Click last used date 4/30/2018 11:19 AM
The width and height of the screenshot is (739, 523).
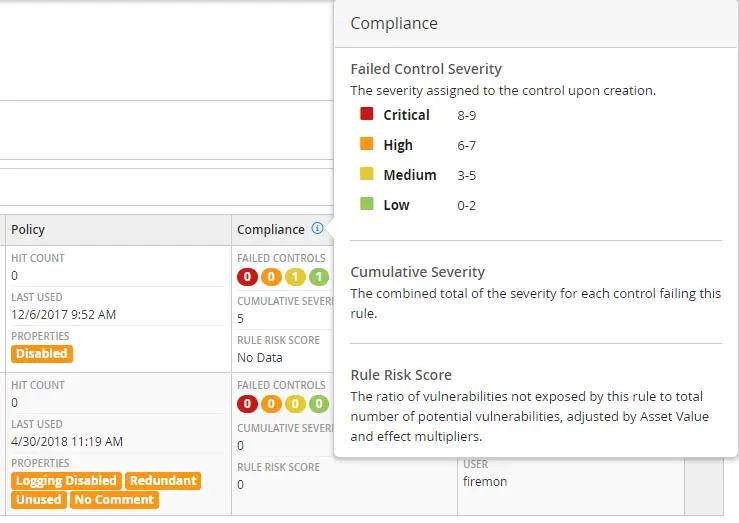pos(67,441)
